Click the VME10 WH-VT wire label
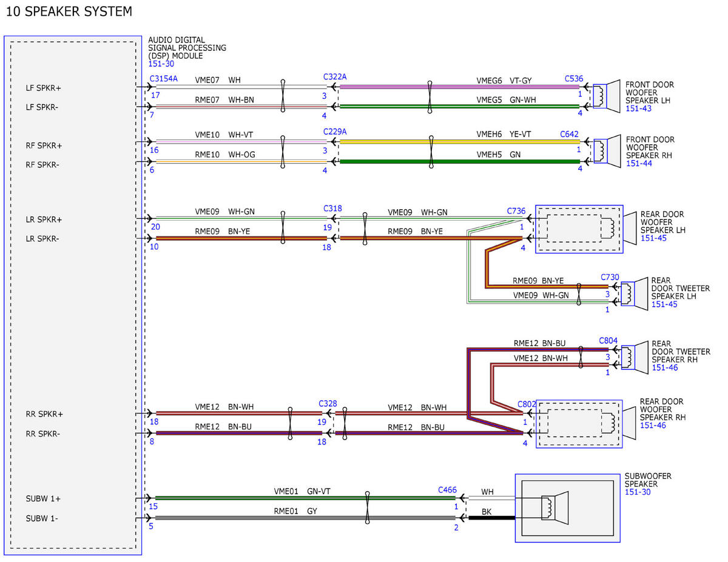This screenshot has width=728, height=562. (x=224, y=135)
